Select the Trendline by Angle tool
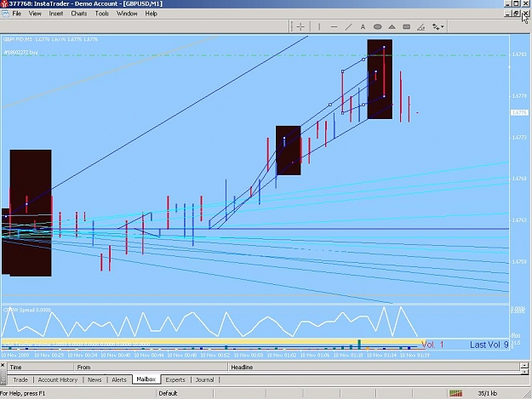 (421, 26)
